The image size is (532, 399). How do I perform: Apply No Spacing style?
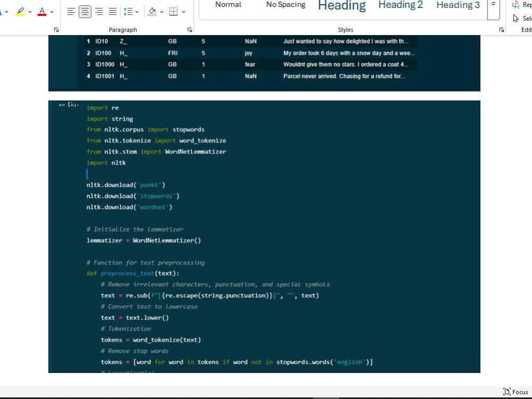pyautogui.click(x=286, y=5)
